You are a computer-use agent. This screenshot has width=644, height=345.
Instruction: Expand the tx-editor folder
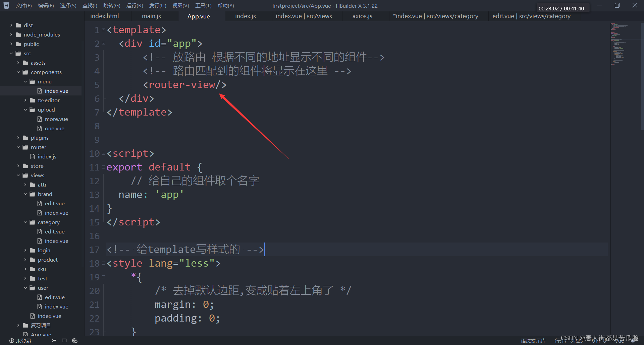(x=25, y=100)
